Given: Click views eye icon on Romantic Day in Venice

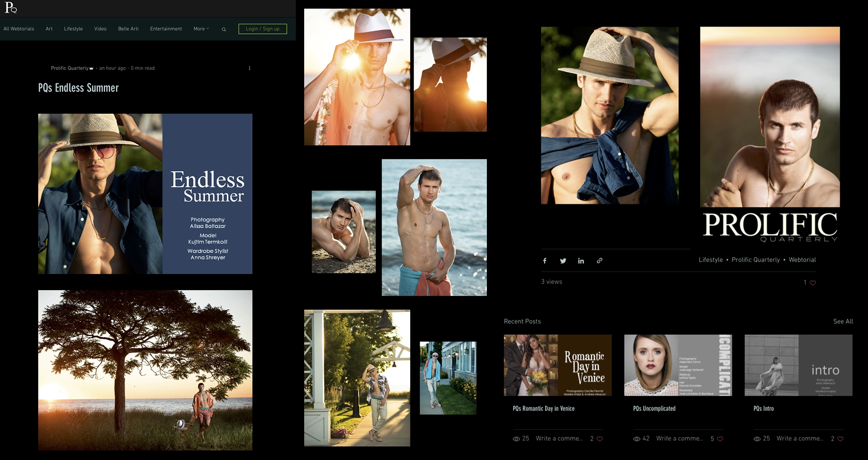Looking at the screenshot, I should 516,439.
